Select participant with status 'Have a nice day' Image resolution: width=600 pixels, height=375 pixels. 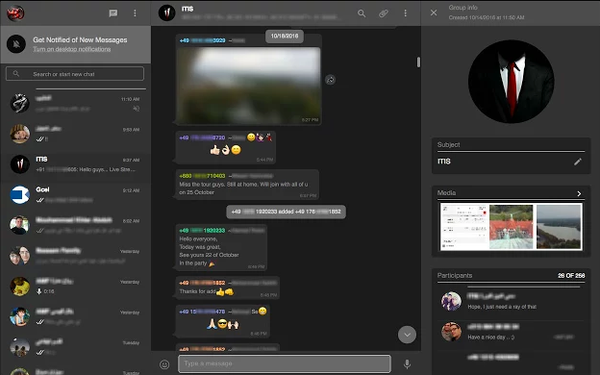[511, 331]
